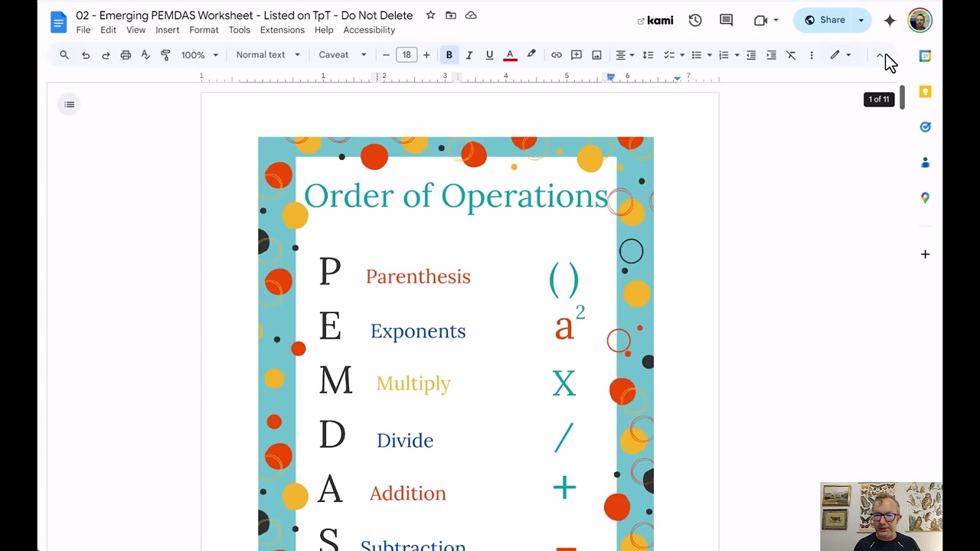Open Google account avatar

[920, 21]
